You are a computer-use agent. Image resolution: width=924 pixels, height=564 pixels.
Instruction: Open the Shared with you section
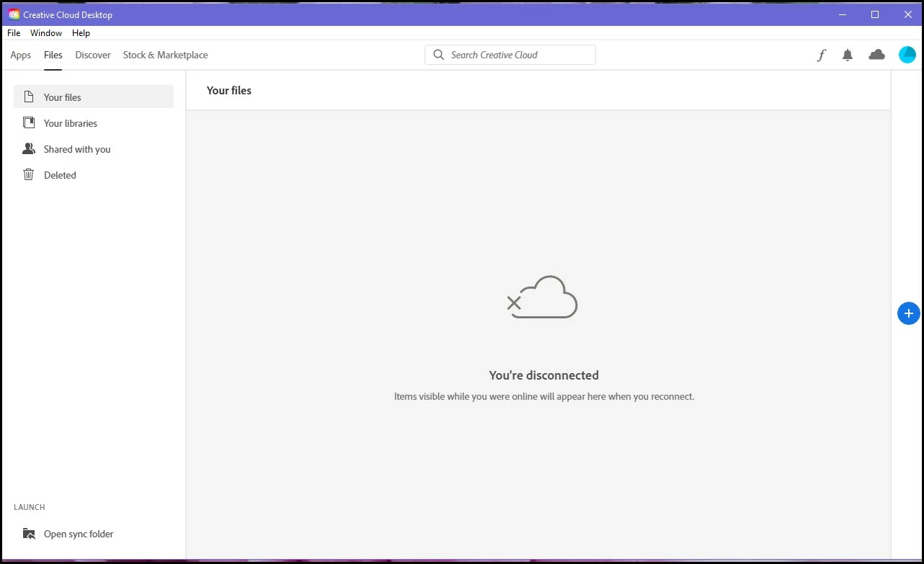click(94, 149)
